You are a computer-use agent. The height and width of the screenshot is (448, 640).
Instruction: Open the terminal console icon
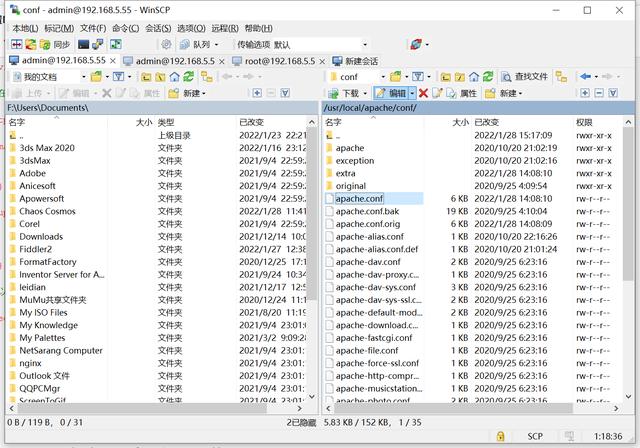83,44
